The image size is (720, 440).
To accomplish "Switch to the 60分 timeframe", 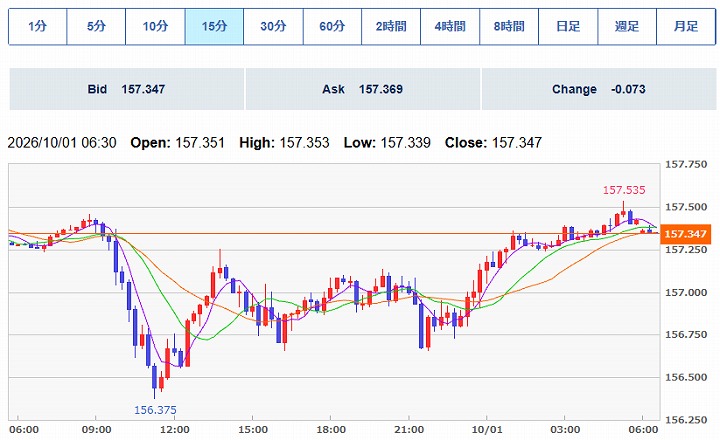I will (332, 26).
